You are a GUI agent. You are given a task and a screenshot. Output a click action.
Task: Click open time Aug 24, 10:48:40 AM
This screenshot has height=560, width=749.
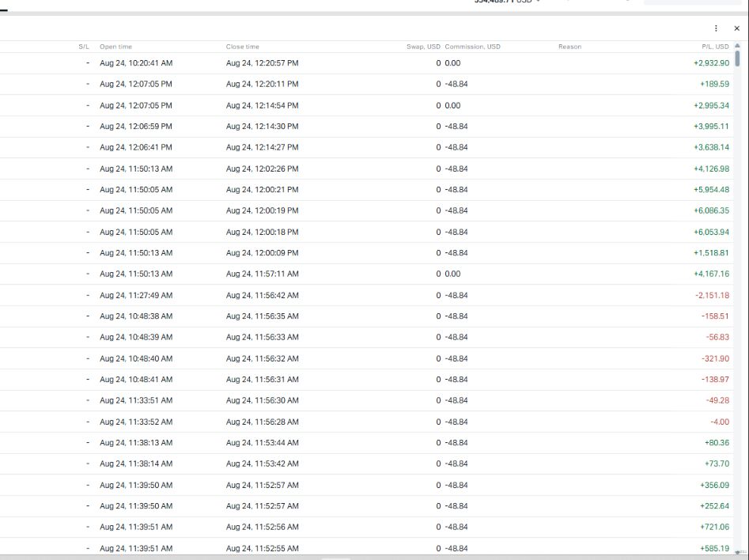tap(136, 359)
